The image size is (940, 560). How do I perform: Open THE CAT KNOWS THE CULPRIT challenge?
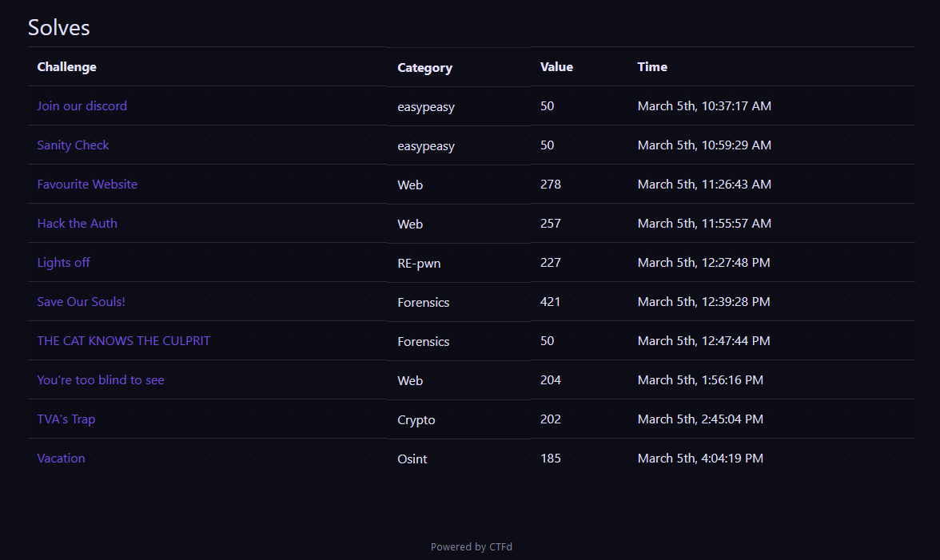click(123, 341)
